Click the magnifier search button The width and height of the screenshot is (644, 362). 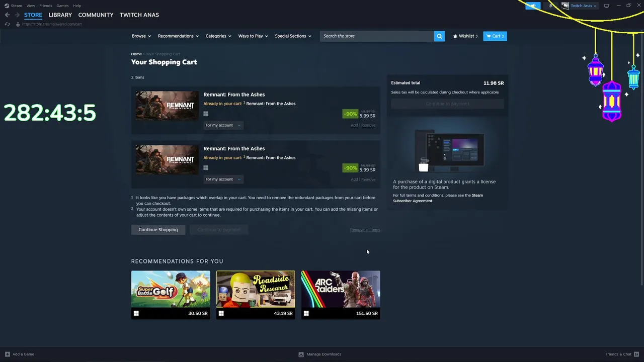tap(439, 36)
